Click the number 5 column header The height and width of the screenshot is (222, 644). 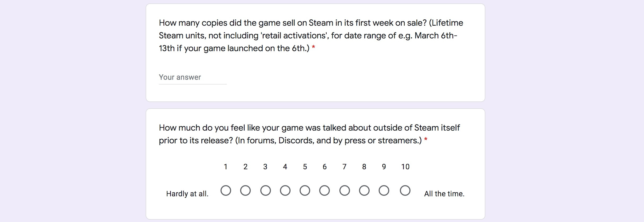tap(305, 167)
